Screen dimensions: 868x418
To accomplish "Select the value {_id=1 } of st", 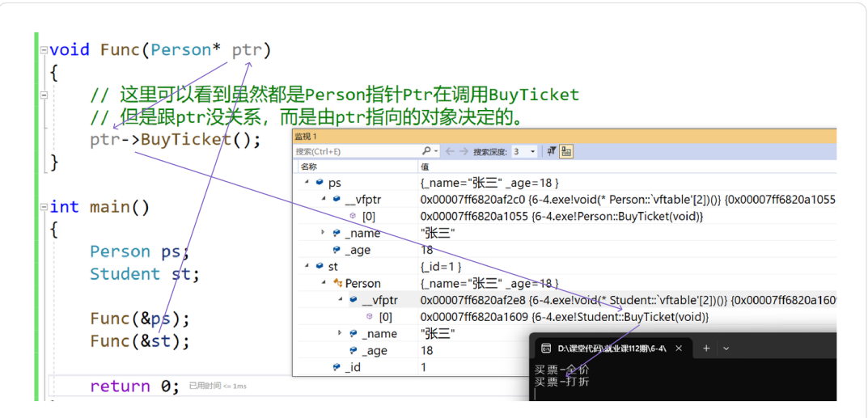I will coord(441,267).
